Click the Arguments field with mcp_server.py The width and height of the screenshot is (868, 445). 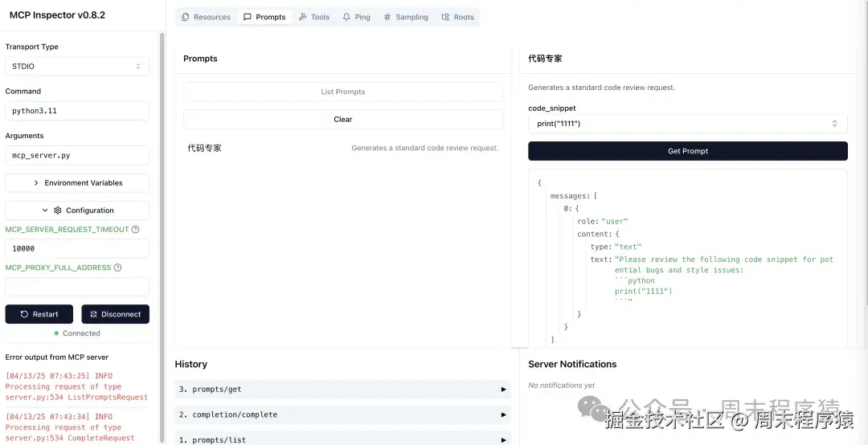pyautogui.click(x=77, y=156)
